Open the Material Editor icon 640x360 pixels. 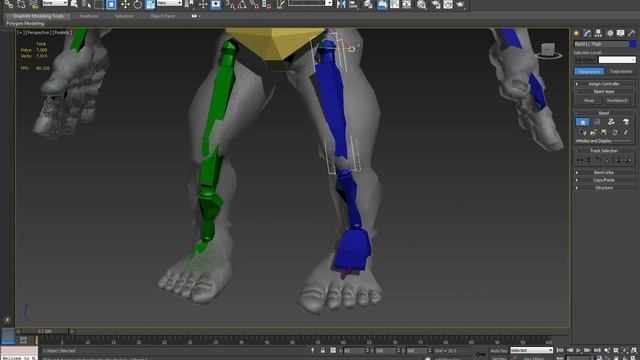[421, 4]
